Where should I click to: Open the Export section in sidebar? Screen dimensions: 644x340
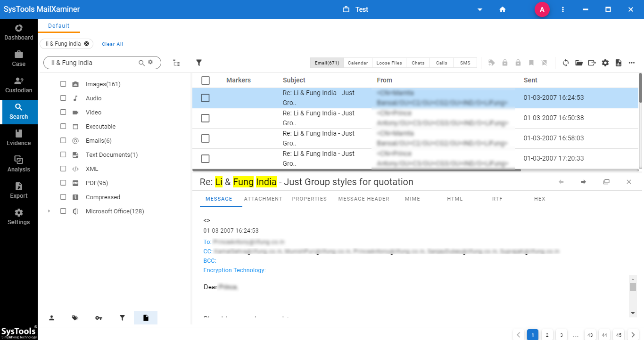click(x=19, y=191)
